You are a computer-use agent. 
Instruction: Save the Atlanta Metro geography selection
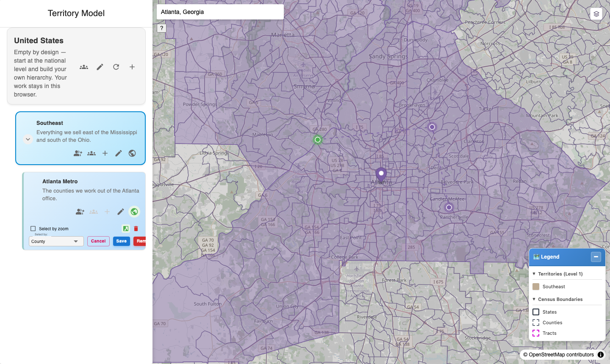(122, 241)
